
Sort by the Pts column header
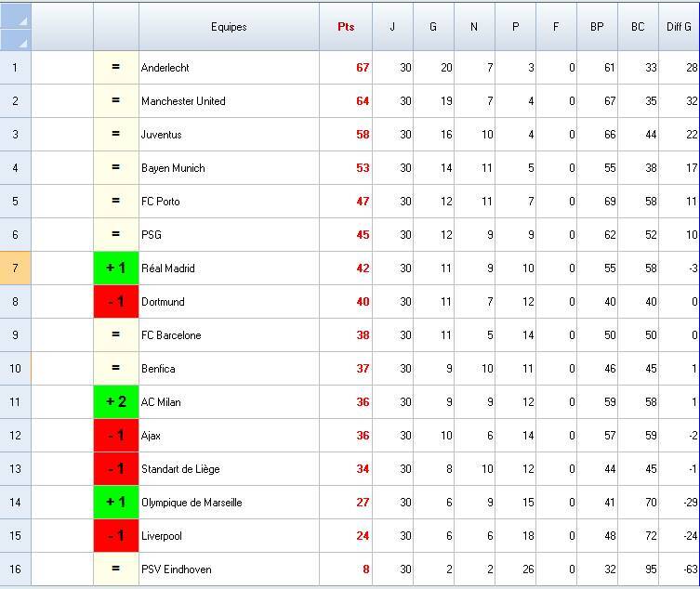click(x=346, y=27)
